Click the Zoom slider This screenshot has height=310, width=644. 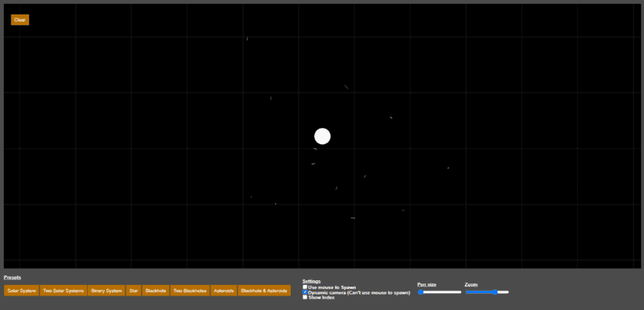[487, 292]
